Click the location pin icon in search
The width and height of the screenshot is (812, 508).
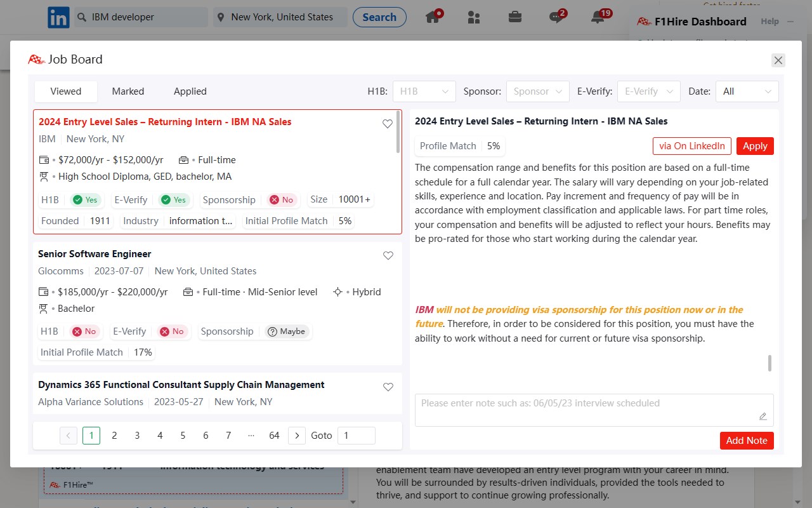point(221,17)
